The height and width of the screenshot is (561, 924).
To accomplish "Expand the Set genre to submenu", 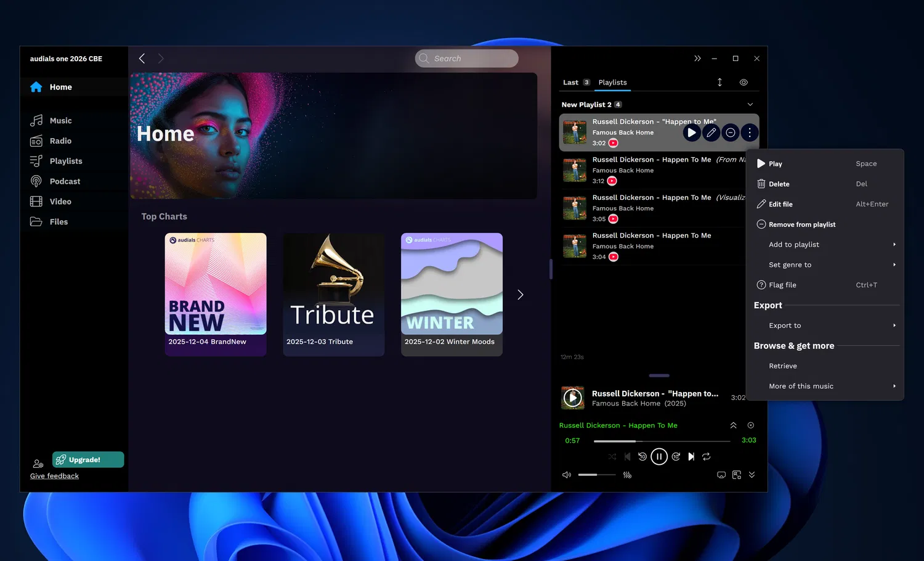I will tap(825, 265).
